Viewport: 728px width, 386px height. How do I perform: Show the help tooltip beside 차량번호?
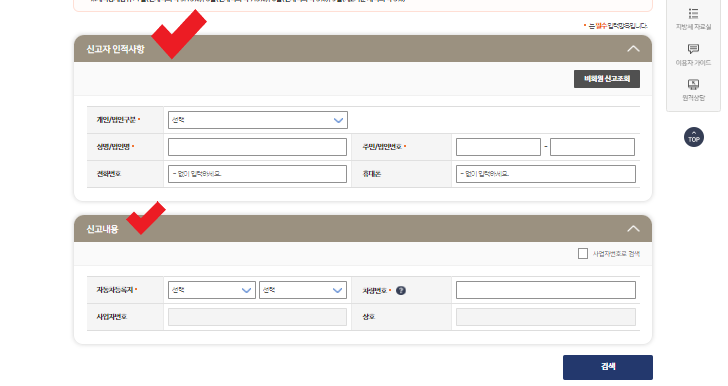coord(401,290)
